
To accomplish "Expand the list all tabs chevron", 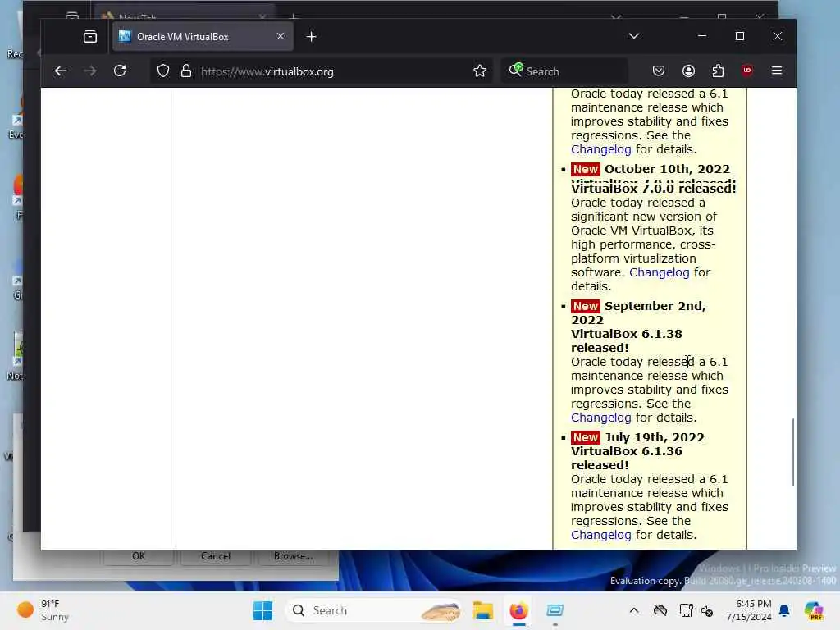I will click(634, 36).
